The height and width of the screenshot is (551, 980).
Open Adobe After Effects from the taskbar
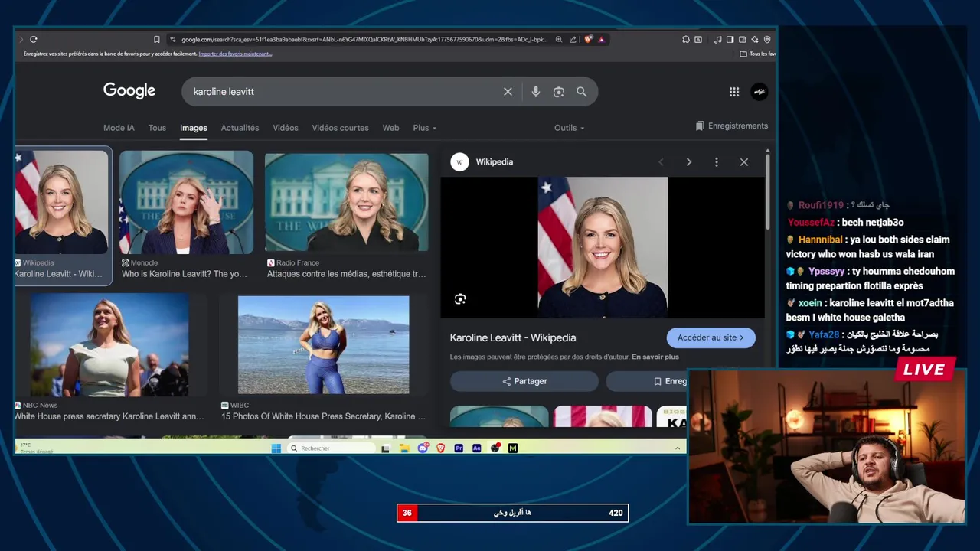[x=477, y=448]
